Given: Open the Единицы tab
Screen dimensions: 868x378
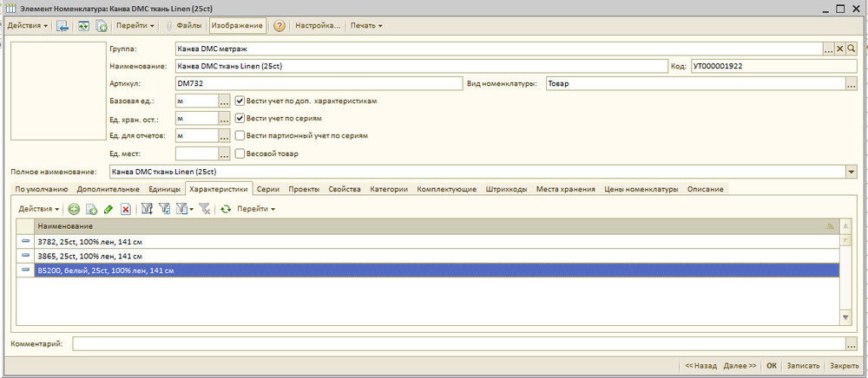Looking at the screenshot, I should pos(164,189).
